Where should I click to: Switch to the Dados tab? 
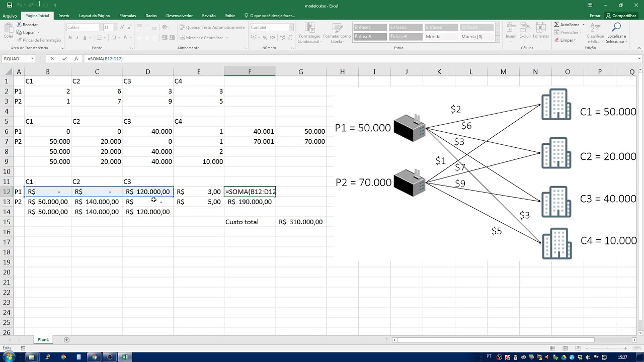pyautogui.click(x=151, y=16)
